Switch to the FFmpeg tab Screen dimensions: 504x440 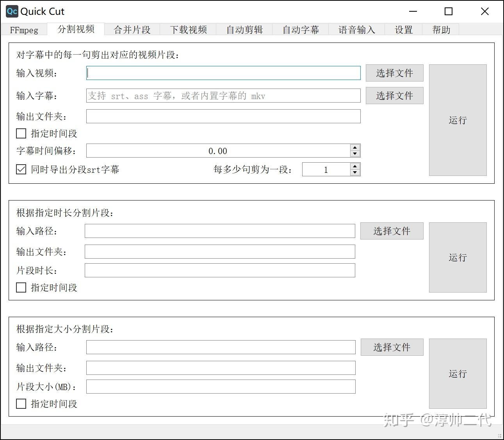click(24, 29)
